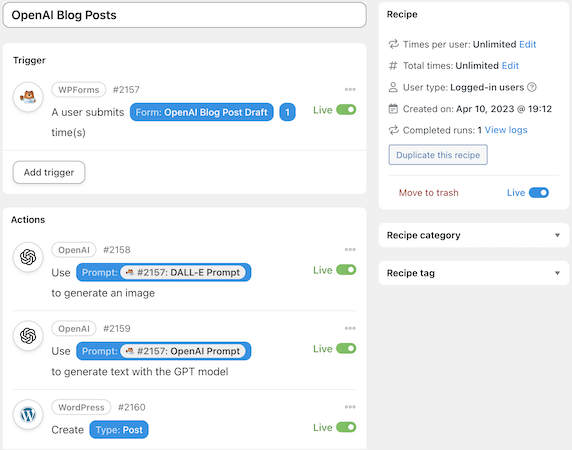
Task: Click the Created on date Apr 10, 2023 text
Action: tap(504, 109)
